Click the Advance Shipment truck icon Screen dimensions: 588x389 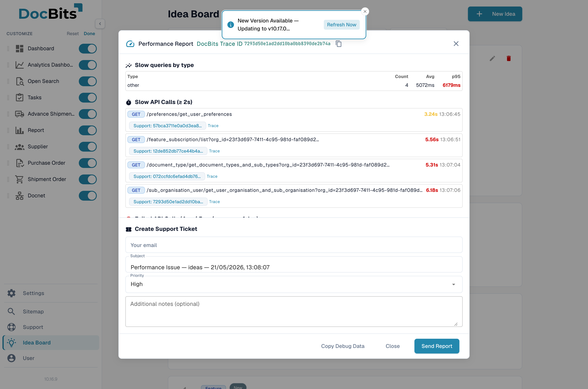20,114
